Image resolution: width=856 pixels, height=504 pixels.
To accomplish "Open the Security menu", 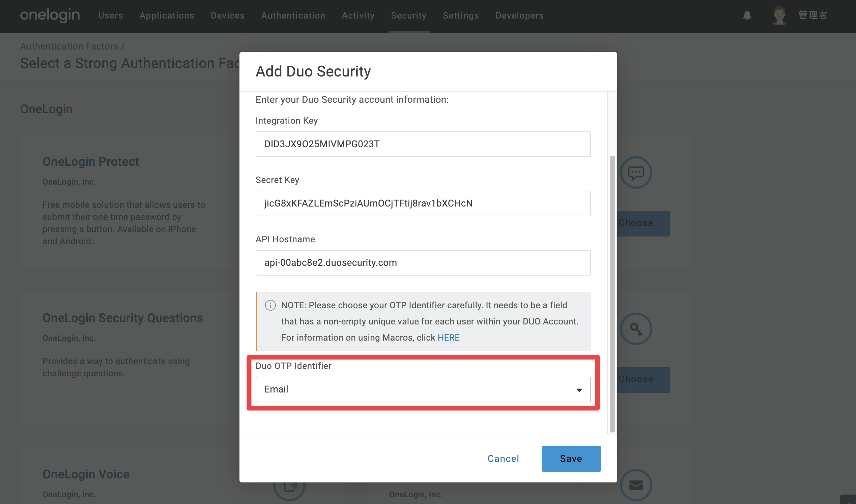I will [x=409, y=15].
